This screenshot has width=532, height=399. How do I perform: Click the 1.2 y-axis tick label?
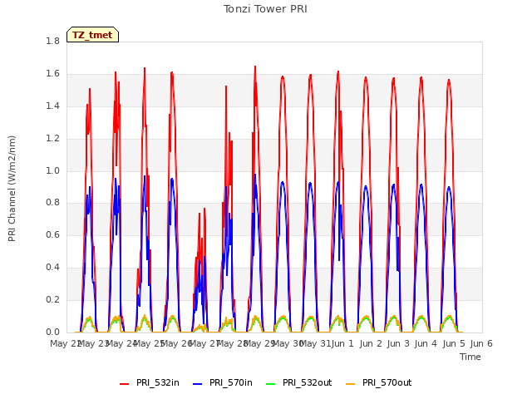pos(52,139)
